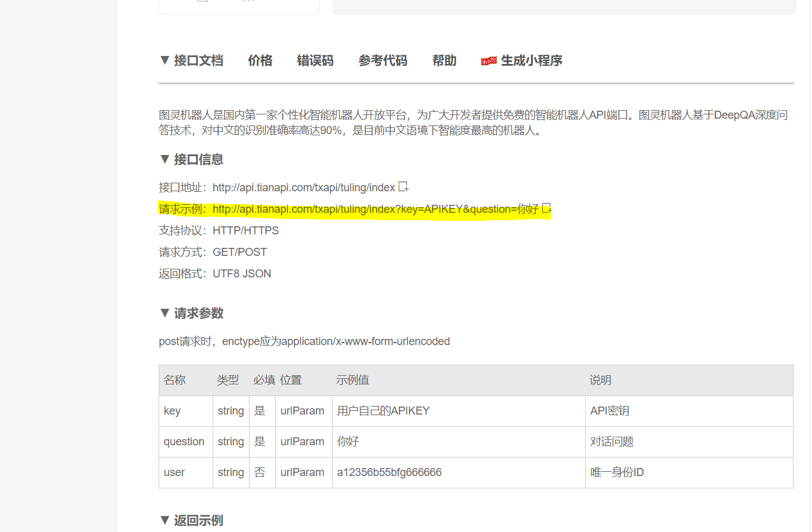Screen dimensions: 812x532
Task: Collapse the 返回示例 section
Action: tap(191, 520)
